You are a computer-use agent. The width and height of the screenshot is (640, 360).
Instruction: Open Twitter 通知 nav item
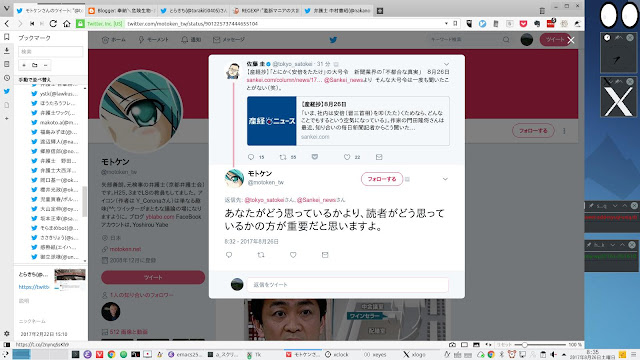tap(191, 40)
